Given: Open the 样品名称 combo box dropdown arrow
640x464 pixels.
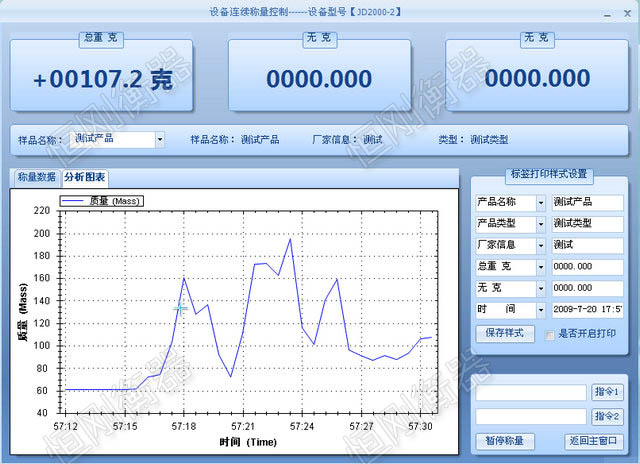Looking at the screenshot, I should (x=160, y=140).
